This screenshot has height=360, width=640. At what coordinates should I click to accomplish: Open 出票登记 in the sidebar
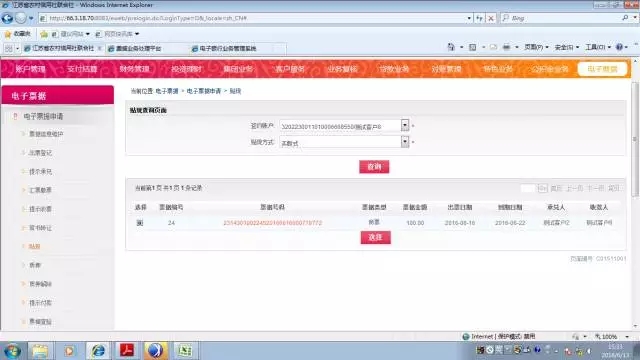[x=40, y=153]
